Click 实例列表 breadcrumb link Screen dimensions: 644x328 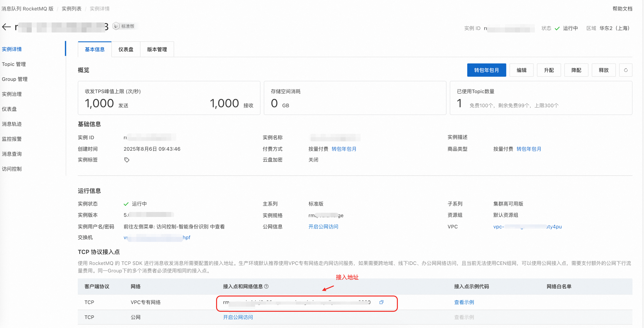point(72,9)
